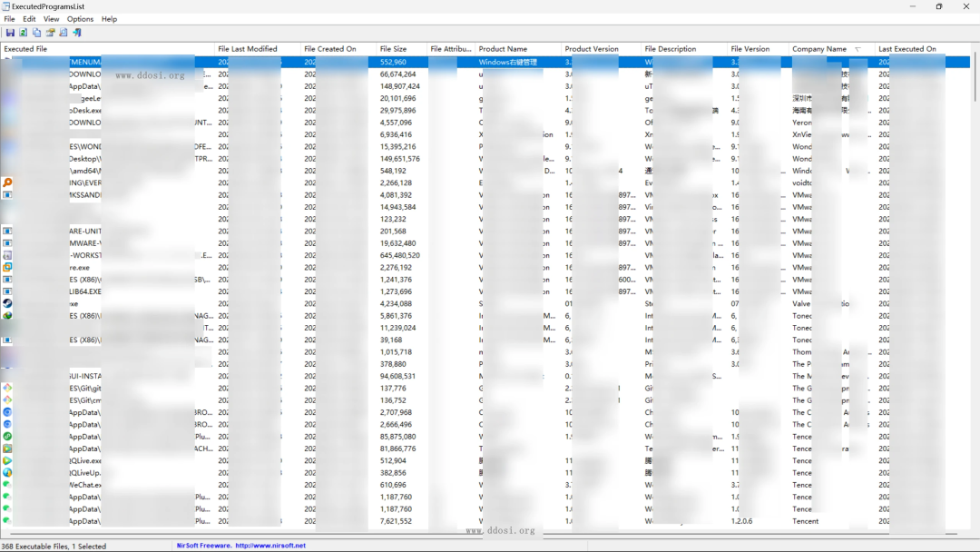Viewport: 980px width, 552px height.
Task: Sort by Product Version column header
Action: (x=602, y=49)
